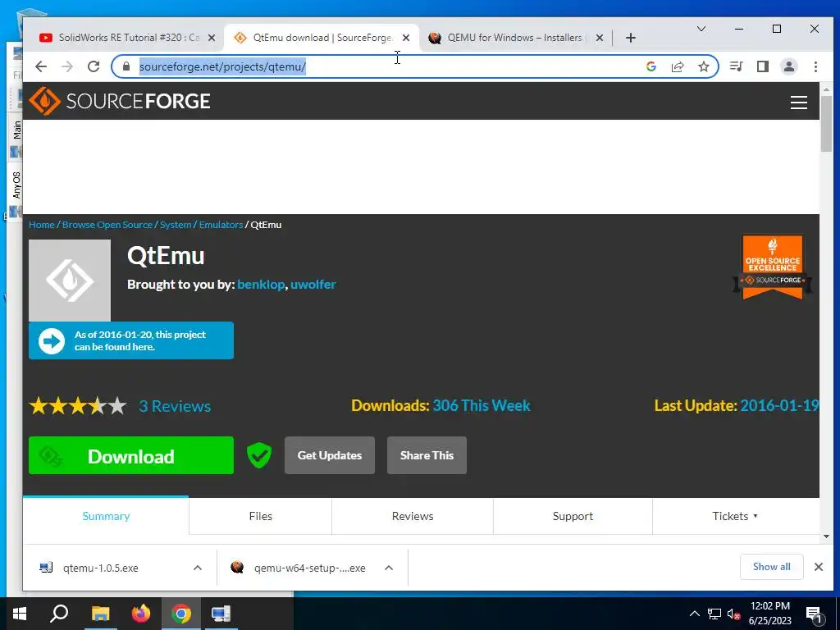Screen dimensions: 840x630
Task: Open the SourceForge hamburger menu
Action: (799, 102)
